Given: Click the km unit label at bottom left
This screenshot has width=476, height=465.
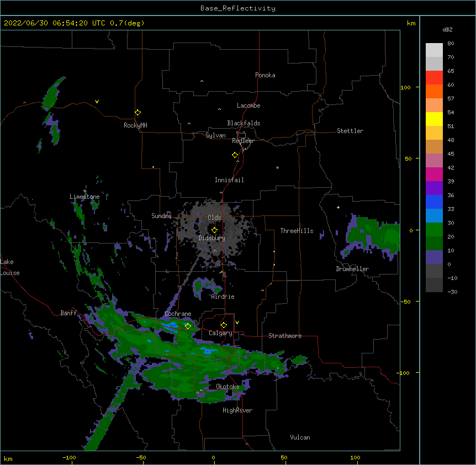Looking at the screenshot, I should [8, 458].
